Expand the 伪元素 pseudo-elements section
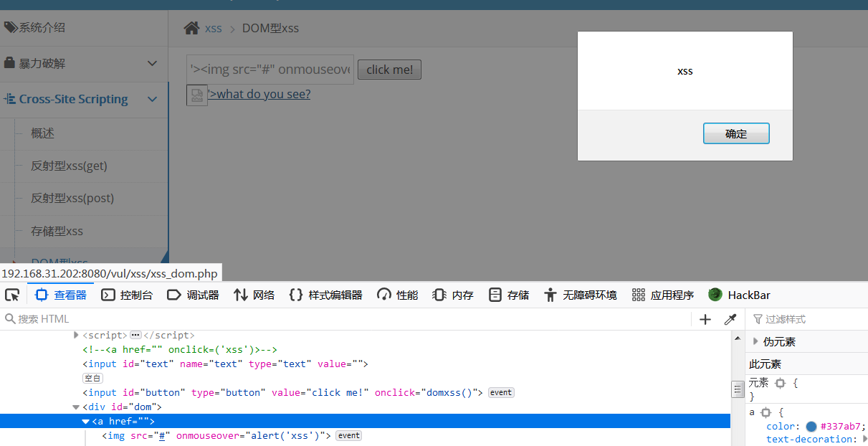The image size is (868, 446). (755, 341)
